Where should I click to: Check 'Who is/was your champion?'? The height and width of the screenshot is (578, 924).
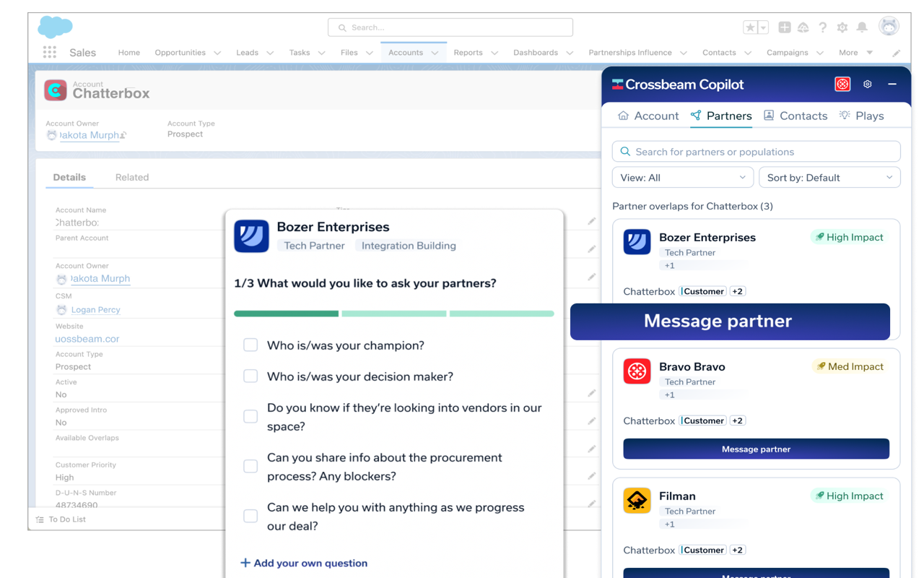[x=250, y=345]
